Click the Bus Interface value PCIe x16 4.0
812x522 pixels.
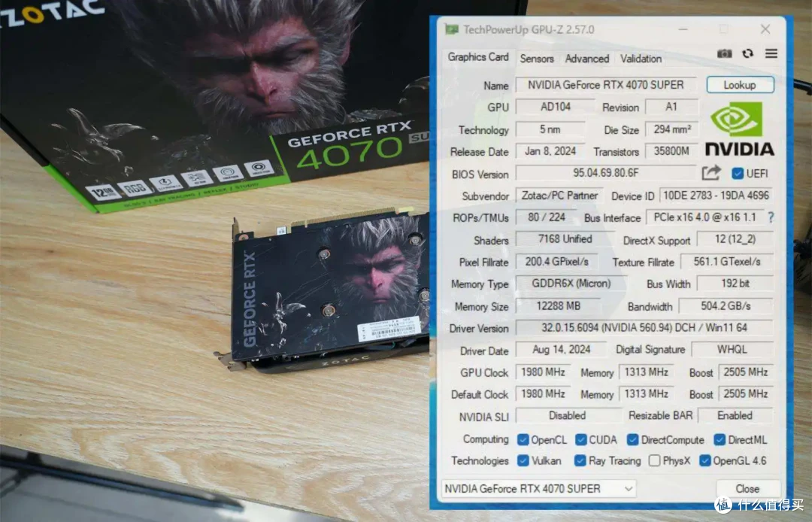pos(704,217)
